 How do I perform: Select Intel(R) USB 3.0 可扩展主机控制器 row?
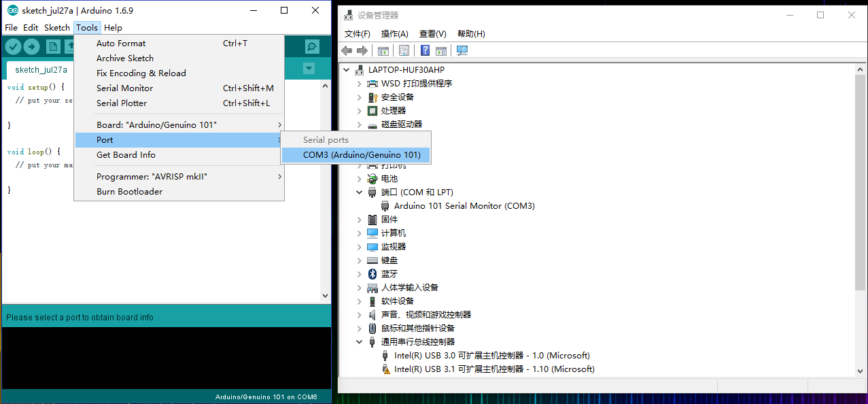tap(492, 355)
